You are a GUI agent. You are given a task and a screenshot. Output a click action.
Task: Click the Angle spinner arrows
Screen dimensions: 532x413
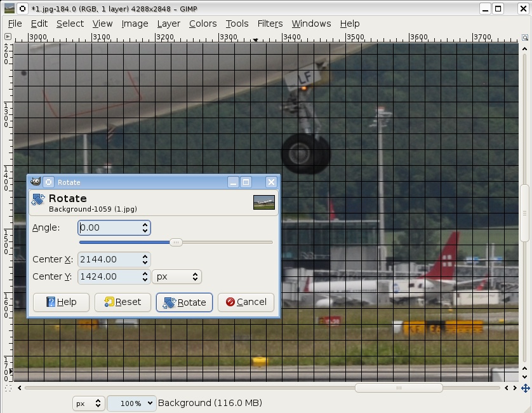[145, 227]
